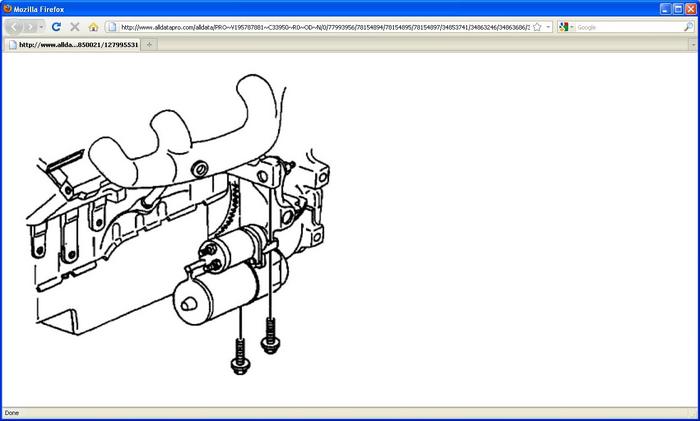Open the Google search engine selector
Screen dimensions: 700x421
tap(566, 27)
